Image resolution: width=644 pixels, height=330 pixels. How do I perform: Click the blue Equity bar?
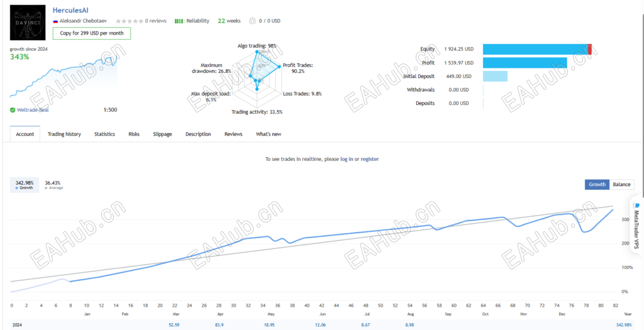[535, 49]
